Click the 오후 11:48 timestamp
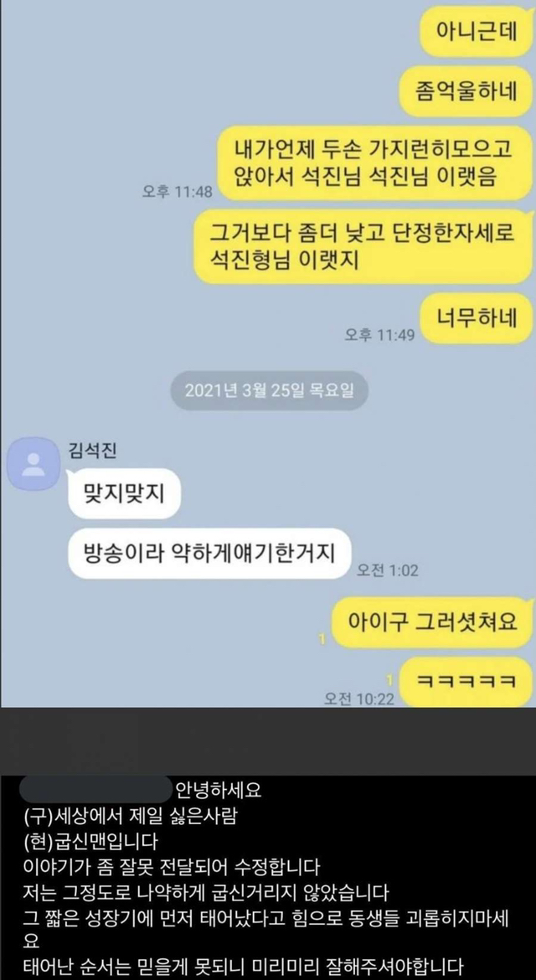 coord(178,192)
